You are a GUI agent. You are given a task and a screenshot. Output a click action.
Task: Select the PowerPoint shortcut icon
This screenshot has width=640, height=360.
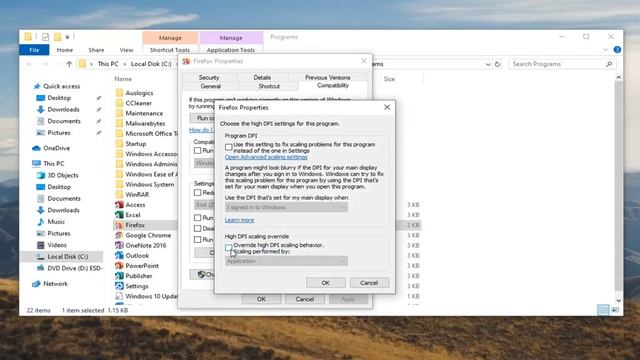coord(119,266)
